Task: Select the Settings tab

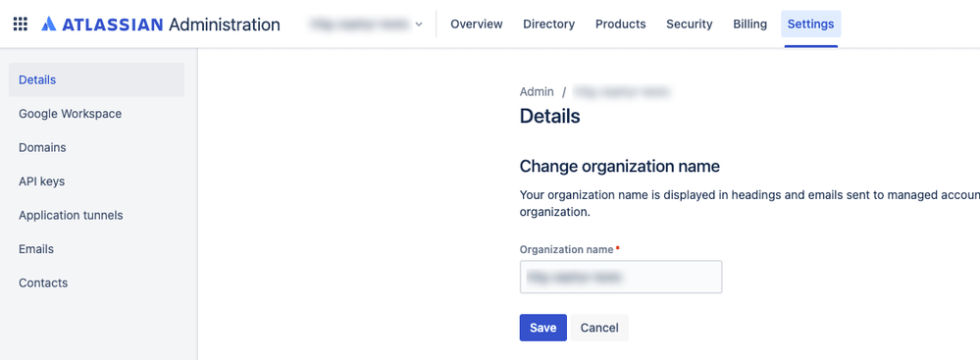Action: (810, 25)
